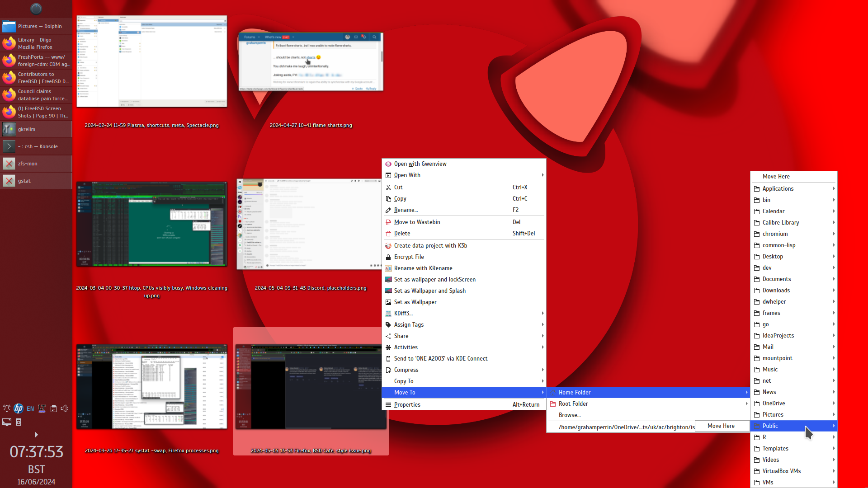Expand the Open With submenu

point(464,175)
